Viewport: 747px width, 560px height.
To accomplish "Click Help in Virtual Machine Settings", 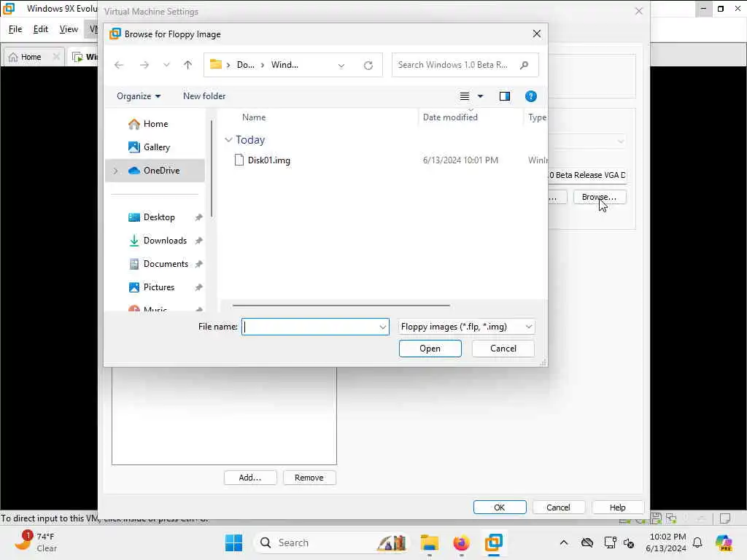I will click(x=617, y=507).
